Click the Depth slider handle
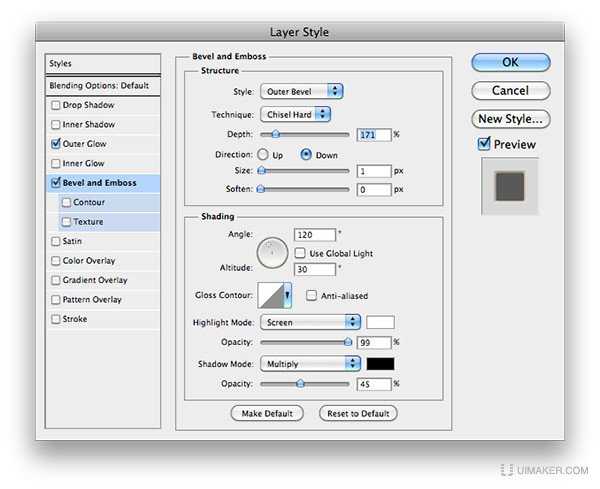This screenshot has height=489, width=600. [x=276, y=134]
